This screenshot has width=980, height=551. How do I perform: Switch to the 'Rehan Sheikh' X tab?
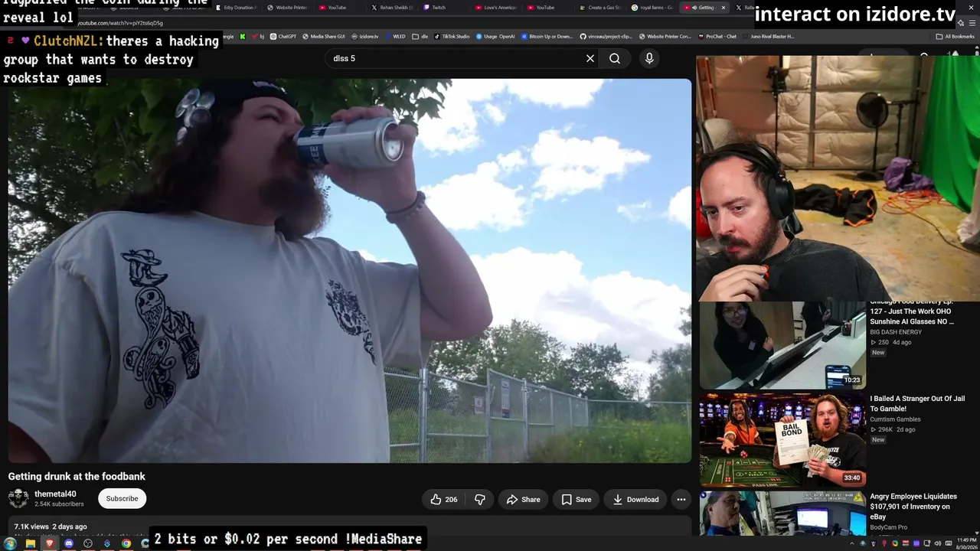coord(392,8)
